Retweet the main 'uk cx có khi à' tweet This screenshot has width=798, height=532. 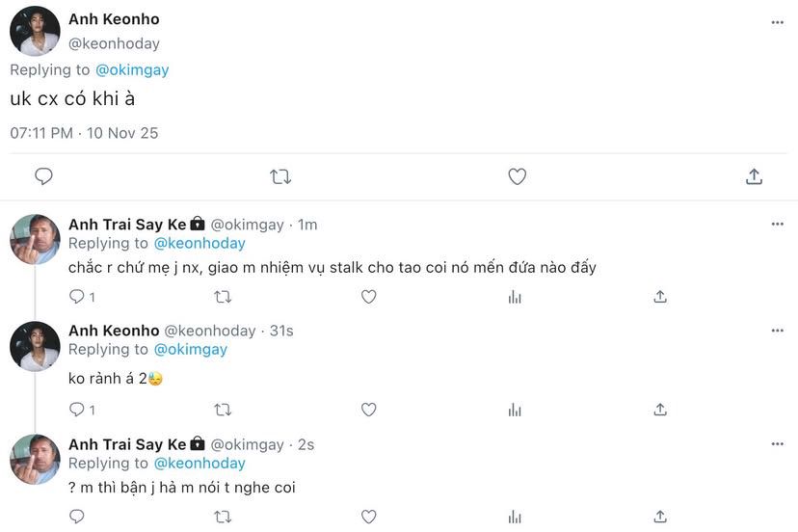pyautogui.click(x=280, y=176)
